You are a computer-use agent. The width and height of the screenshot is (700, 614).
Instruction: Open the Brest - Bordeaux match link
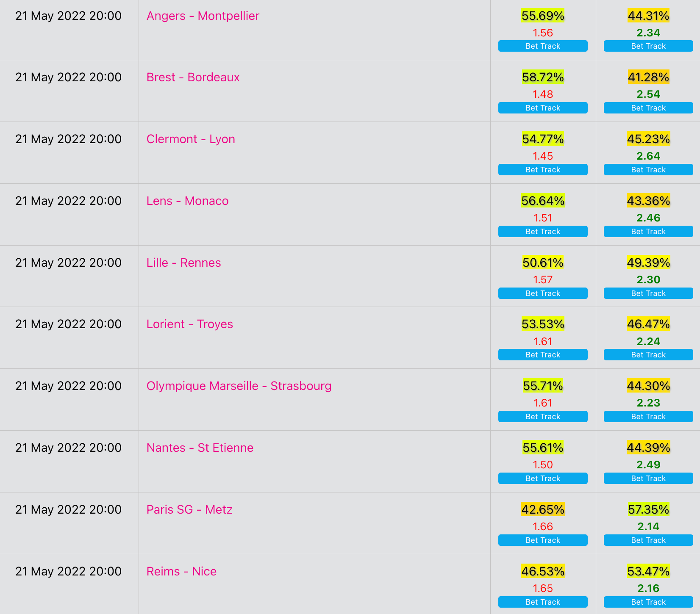point(193,77)
